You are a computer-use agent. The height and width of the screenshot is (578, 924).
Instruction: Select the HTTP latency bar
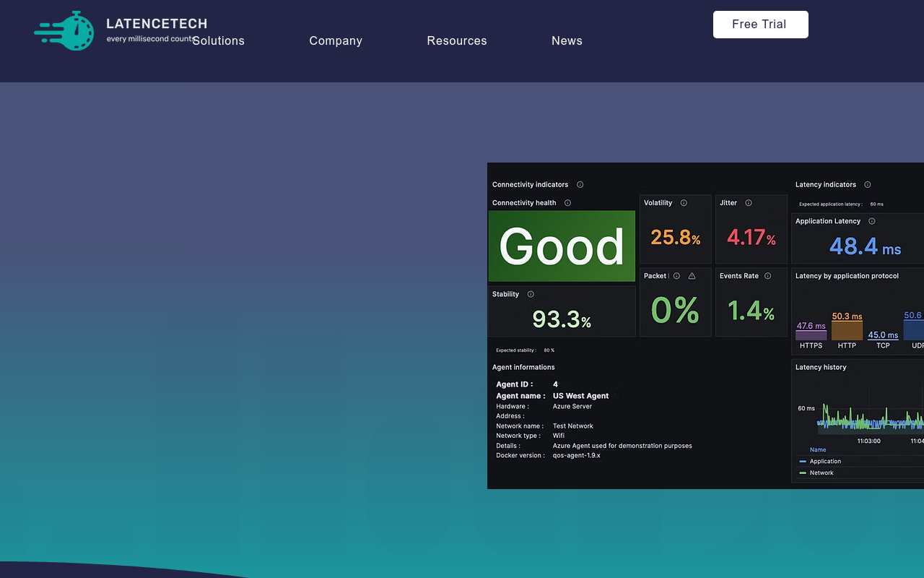click(847, 331)
